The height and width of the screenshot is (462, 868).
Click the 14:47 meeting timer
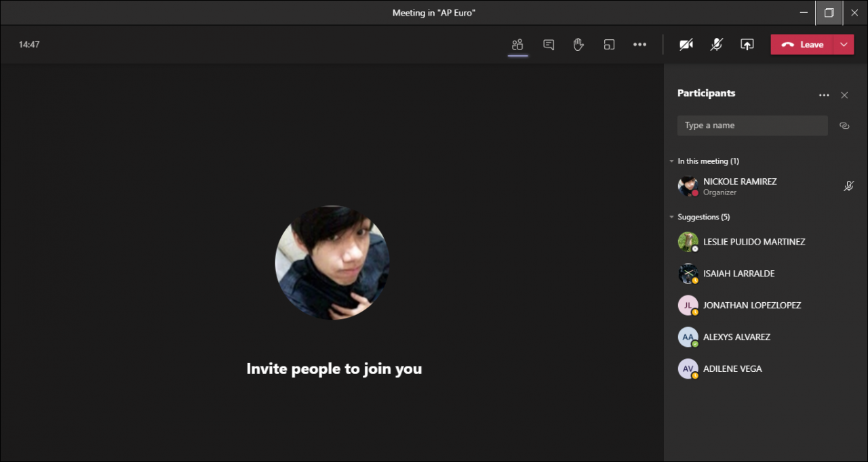(x=29, y=45)
